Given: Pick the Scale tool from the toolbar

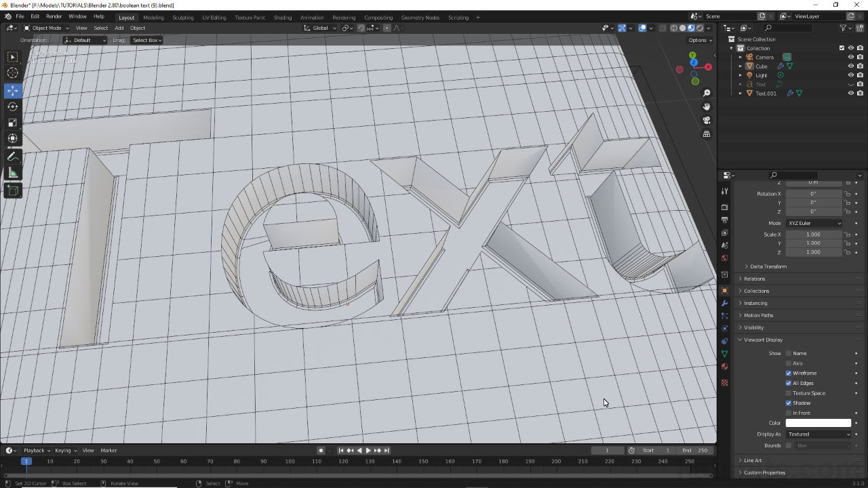Looking at the screenshot, I should pyautogui.click(x=12, y=123).
